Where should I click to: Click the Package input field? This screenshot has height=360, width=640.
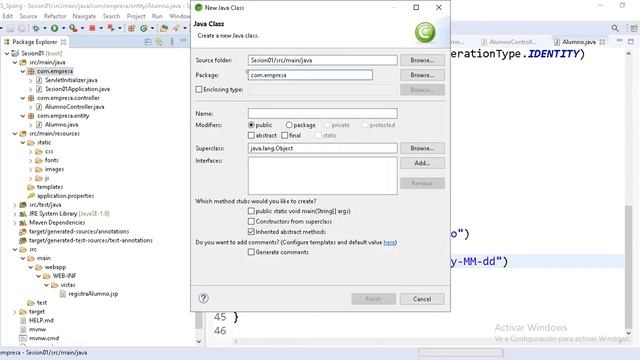pos(310,75)
